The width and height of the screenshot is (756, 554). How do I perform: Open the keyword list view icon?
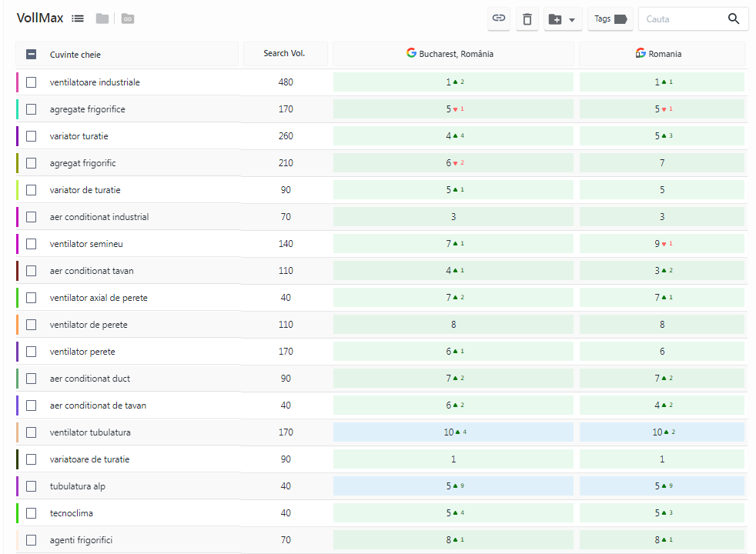pyautogui.click(x=77, y=18)
